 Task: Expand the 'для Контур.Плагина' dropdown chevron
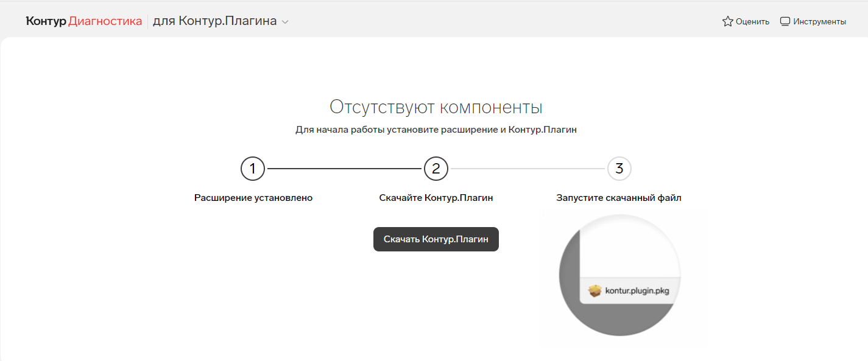pos(284,22)
